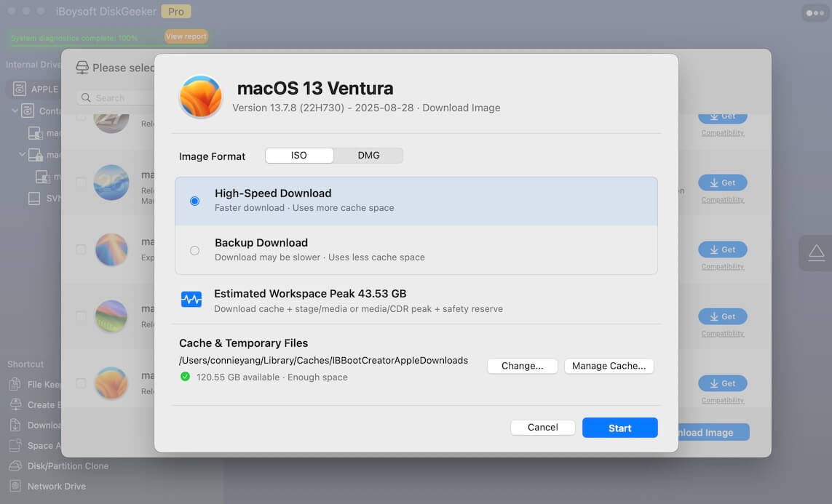Click the third Get button in list
This screenshot has height=504, width=832.
[x=722, y=249]
